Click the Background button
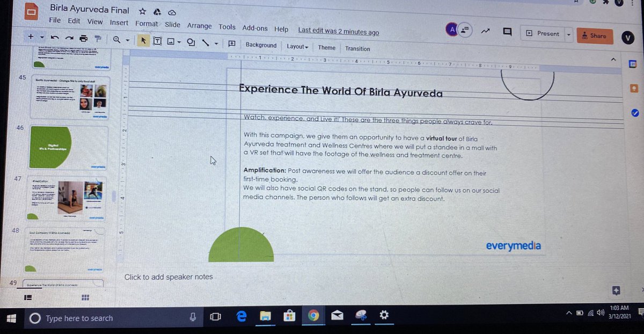 pos(261,45)
